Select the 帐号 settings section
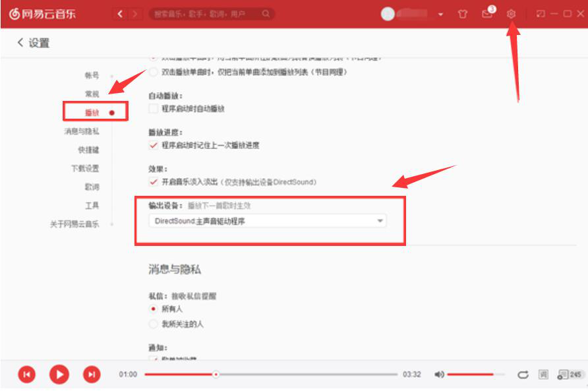The image size is (588, 391). point(92,75)
